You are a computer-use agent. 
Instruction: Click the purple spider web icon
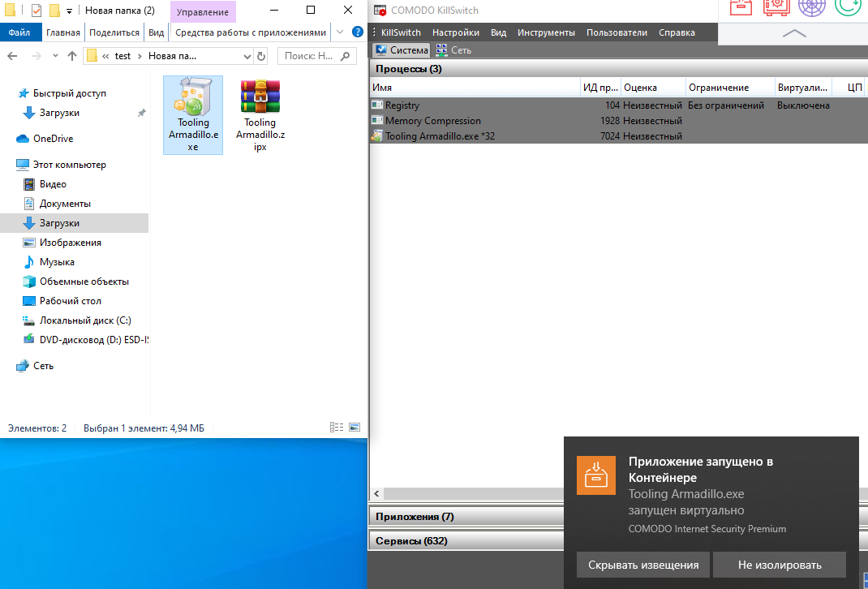coord(811,7)
